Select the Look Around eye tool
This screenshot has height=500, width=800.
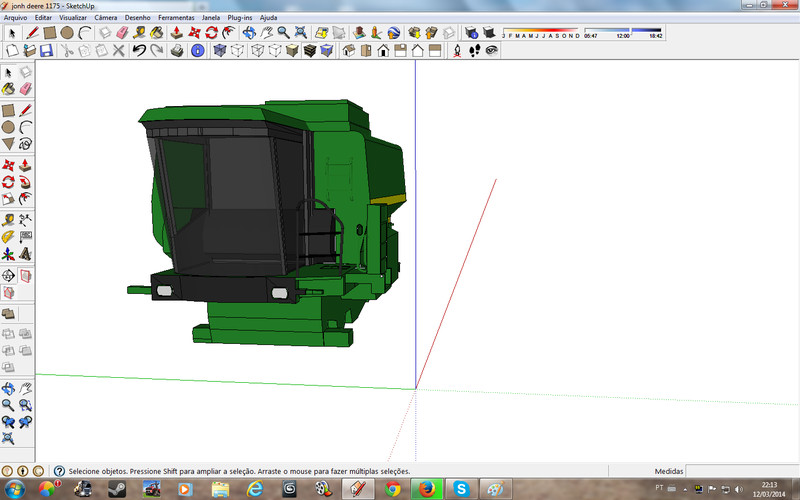492,50
